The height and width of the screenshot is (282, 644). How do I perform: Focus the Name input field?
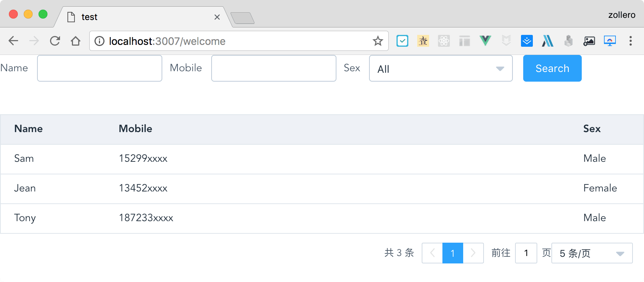pos(100,68)
